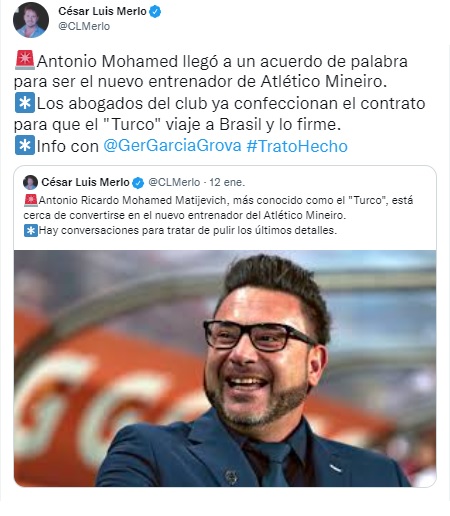Open the @GerGarciaGrova mention
The height and width of the screenshot is (516, 450).
tap(172, 146)
